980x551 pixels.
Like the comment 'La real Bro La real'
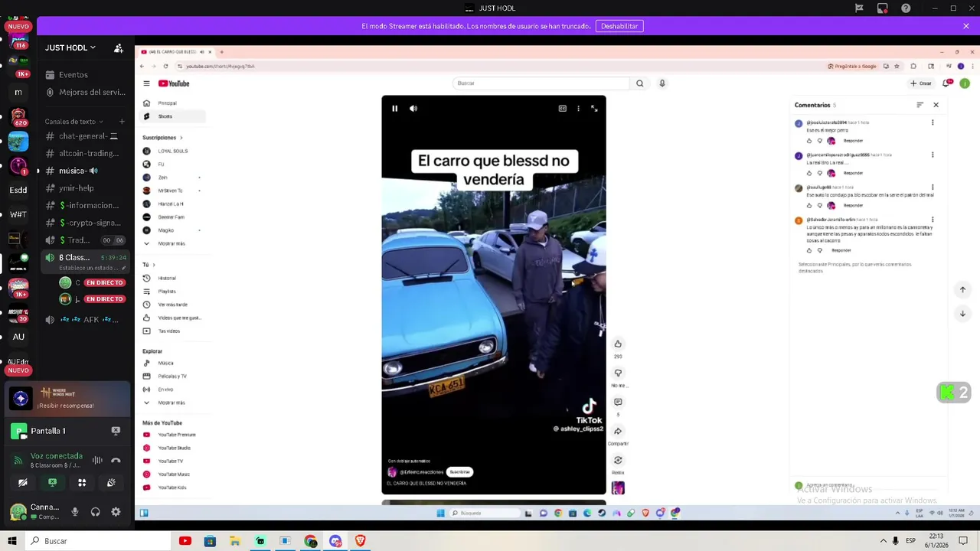click(809, 173)
